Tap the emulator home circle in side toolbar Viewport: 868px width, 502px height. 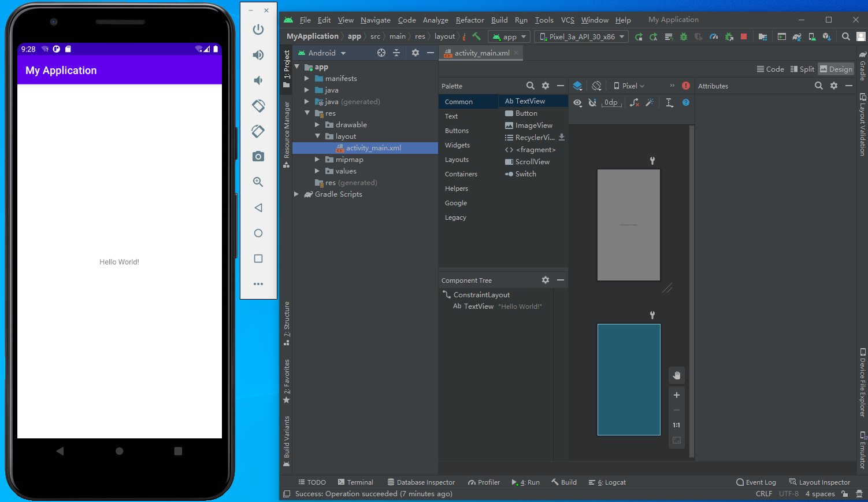click(x=258, y=233)
